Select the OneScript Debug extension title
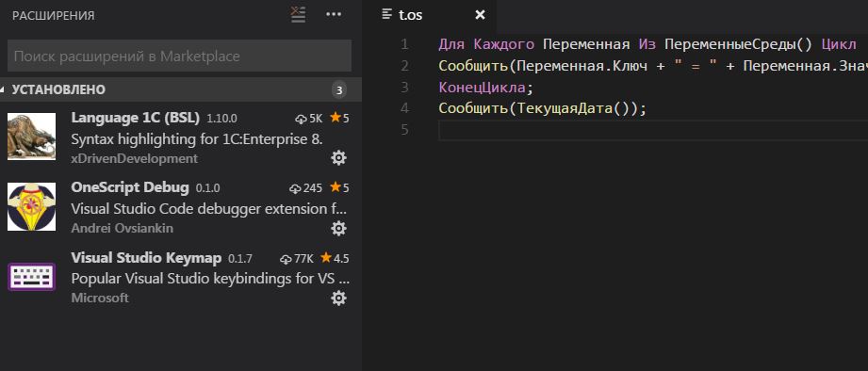Viewport: 868px width, 371px height. [x=130, y=187]
